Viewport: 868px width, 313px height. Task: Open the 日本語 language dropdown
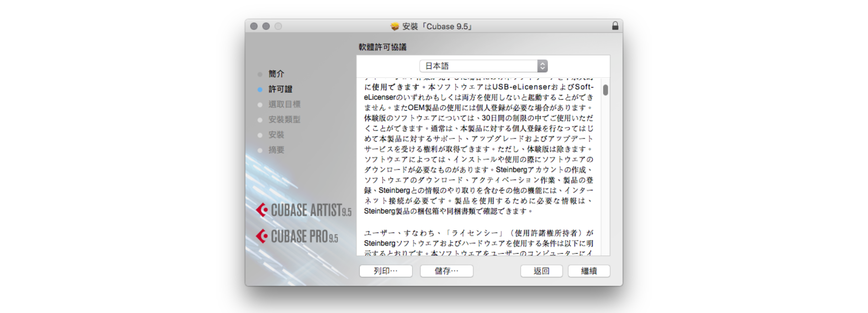pyautogui.click(x=483, y=66)
